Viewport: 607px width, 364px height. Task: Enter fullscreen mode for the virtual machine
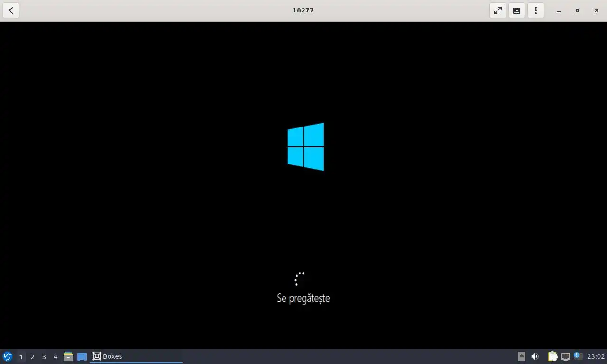coord(498,10)
